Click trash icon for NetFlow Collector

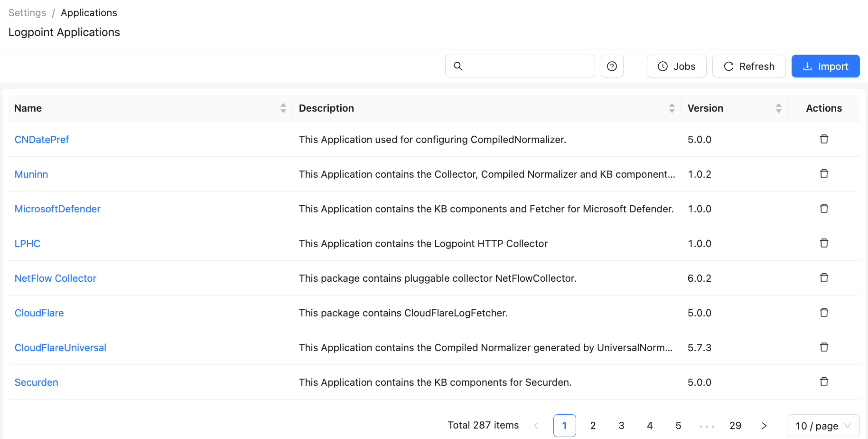coord(824,278)
